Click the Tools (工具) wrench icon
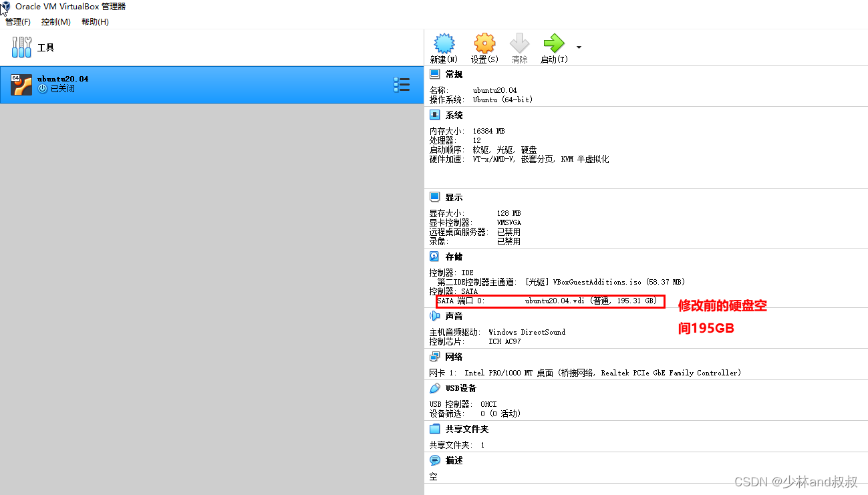 tap(21, 47)
